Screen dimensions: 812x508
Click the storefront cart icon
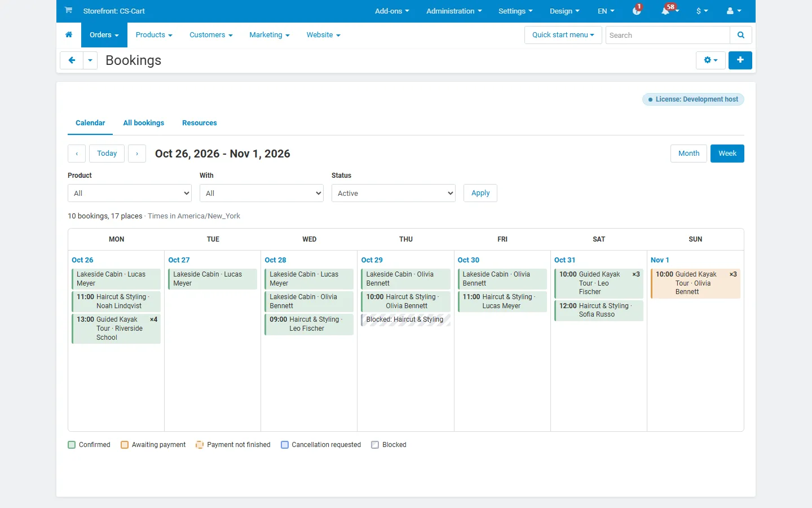click(x=68, y=11)
